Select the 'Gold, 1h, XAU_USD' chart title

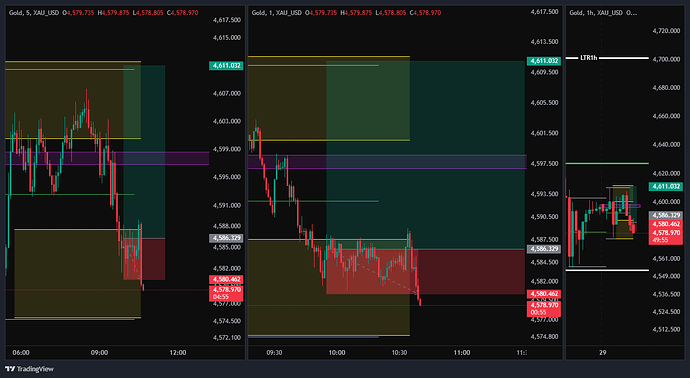(596, 13)
